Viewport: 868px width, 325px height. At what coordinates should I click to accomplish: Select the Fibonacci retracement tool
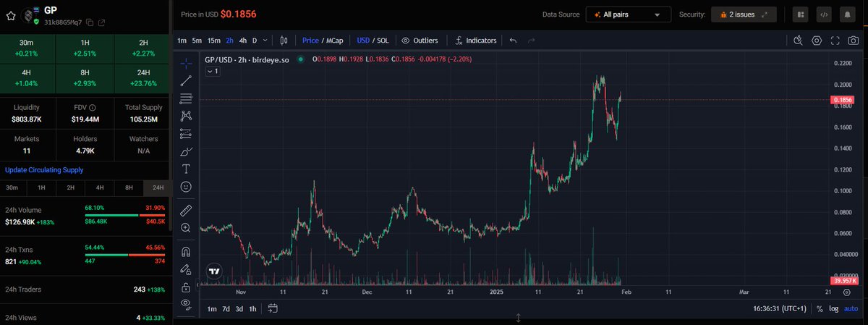click(186, 98)
